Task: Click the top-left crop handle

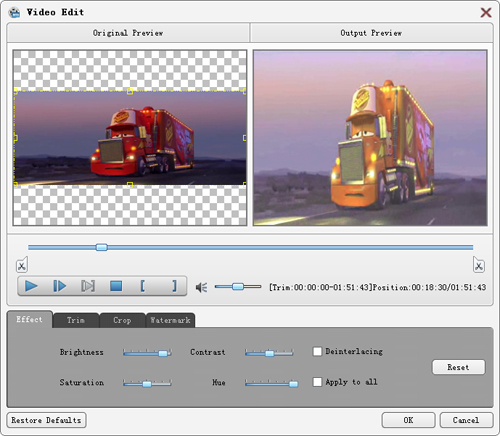Action: pyautogui.click(x=15, y=91)
